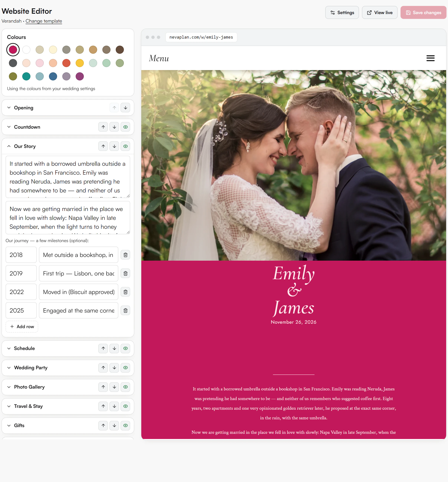Expand the Photo Gallery section
The height and width of the screenshot is (482, 448).
(x=9, y=387)
